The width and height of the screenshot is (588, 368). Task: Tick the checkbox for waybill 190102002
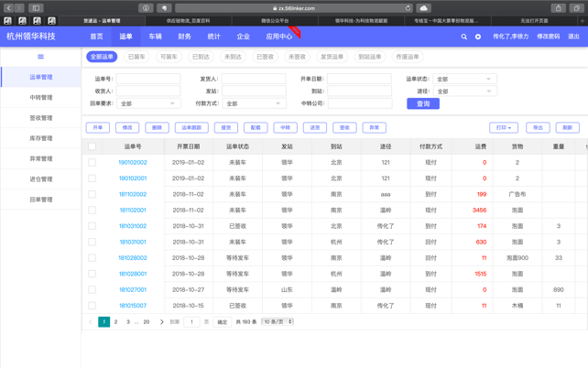[93, 163]
